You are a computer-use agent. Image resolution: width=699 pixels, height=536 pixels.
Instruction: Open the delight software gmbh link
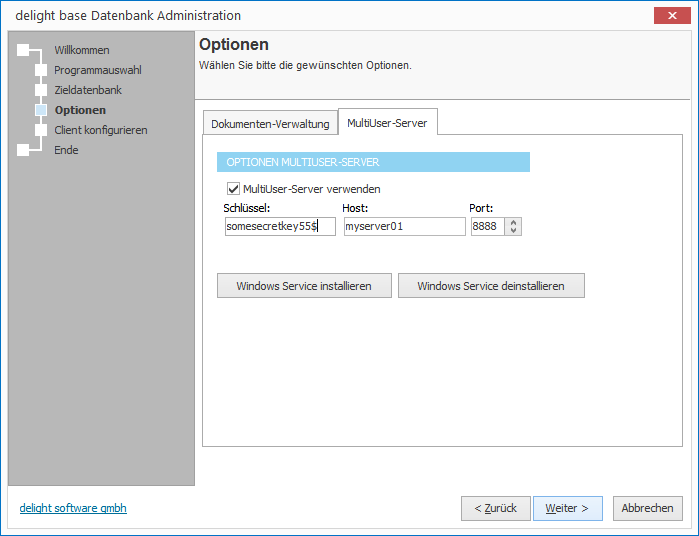[73, 508]
